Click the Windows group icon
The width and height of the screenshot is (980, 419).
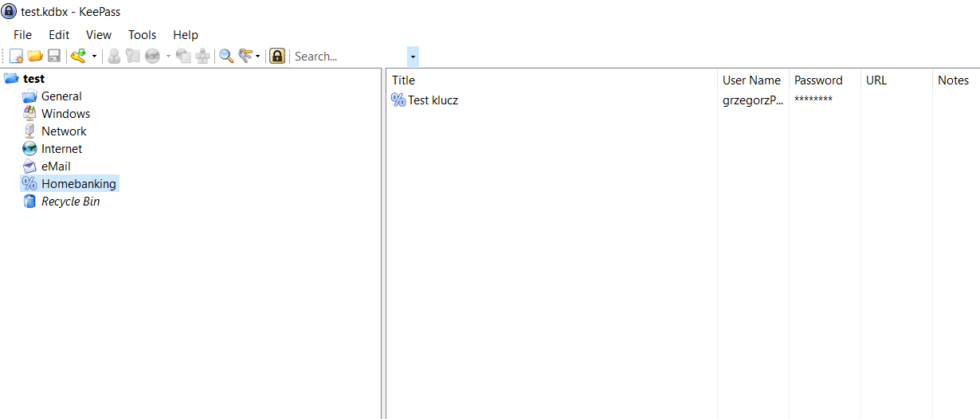click(x=29, y=114)
